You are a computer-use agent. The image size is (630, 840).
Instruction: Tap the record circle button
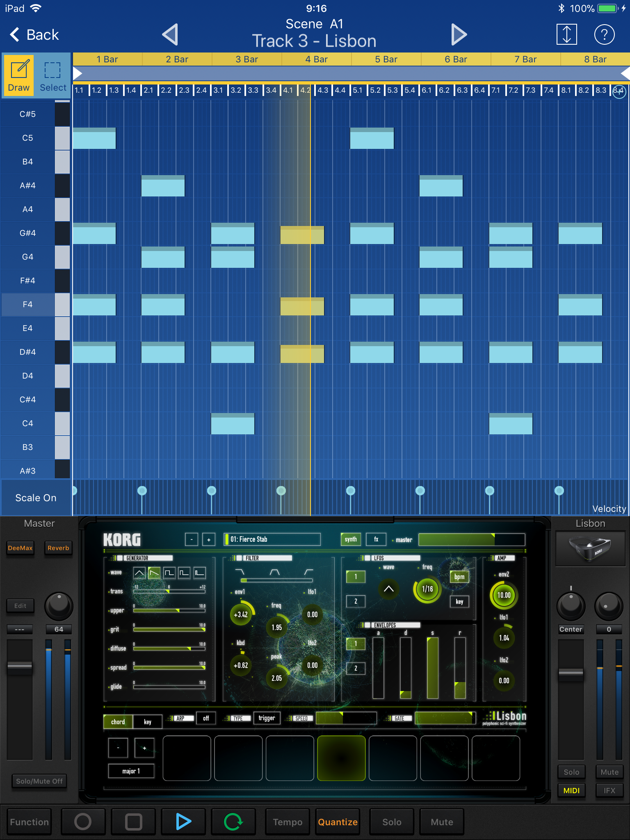pyautogui.click(x=83, y=822)
